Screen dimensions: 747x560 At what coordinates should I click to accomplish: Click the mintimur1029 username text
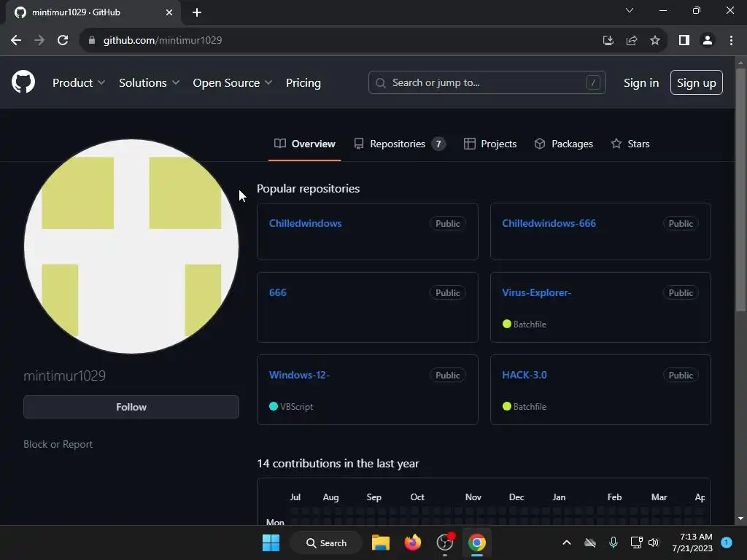tap(64, 376)
